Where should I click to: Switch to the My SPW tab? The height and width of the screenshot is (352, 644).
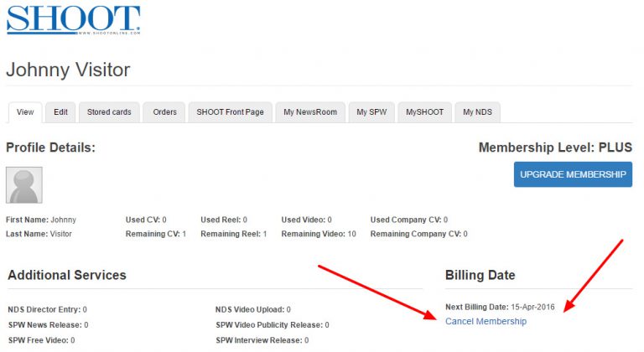point(371,111)
